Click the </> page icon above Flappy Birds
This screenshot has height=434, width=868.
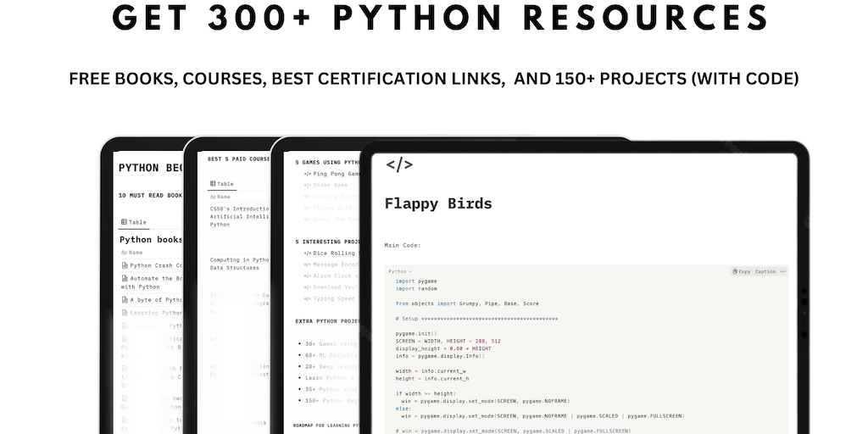pos(398,164)
